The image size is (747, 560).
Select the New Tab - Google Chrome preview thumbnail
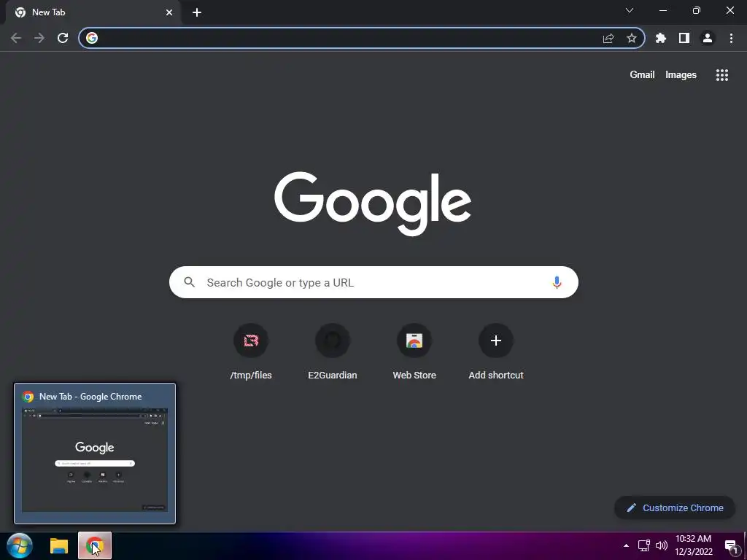coord(95,454)
